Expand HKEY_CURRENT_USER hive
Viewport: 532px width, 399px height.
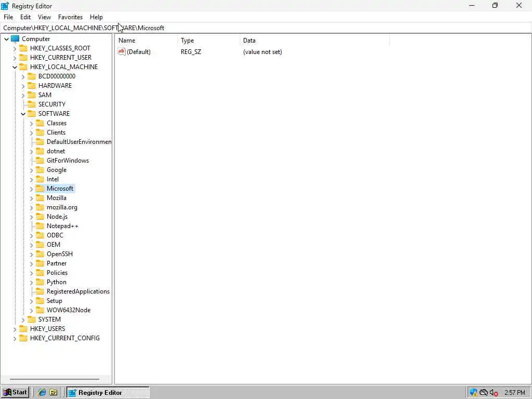point(15,58)
